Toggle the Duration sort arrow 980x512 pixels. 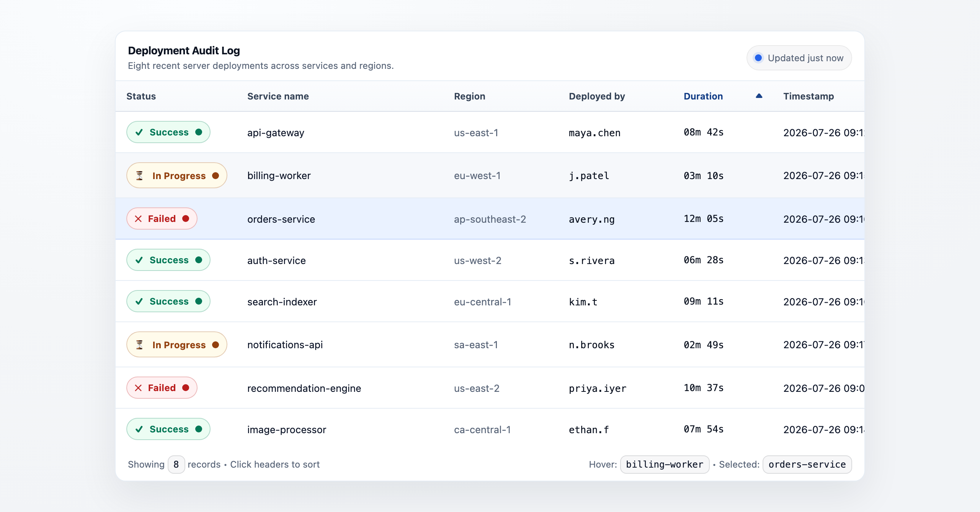[759, 96]
